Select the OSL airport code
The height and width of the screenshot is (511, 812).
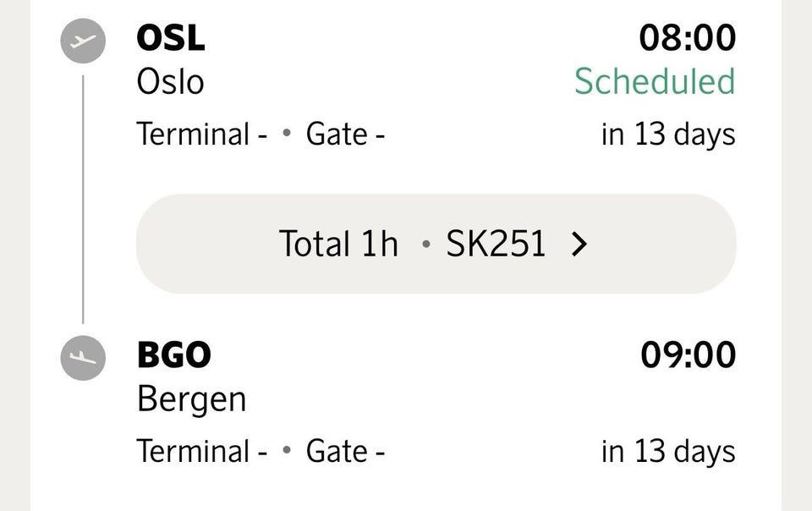point(171,38)
